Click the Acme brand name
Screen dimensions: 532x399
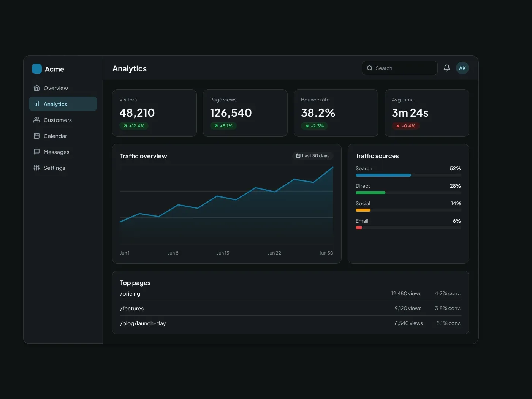click(x=54, y=69)
